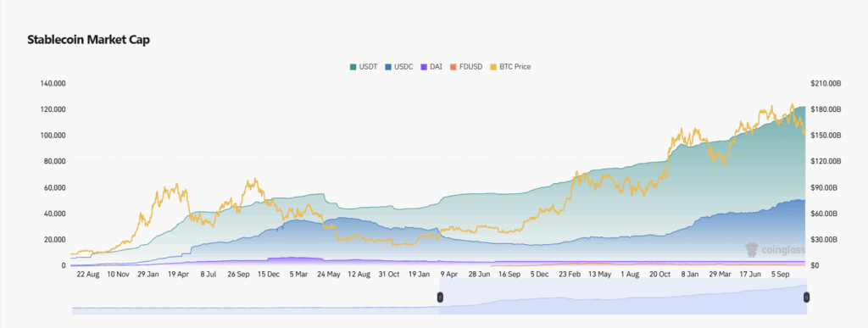Click the selected range in the overview bar
Screen dimensions: 868x328
[x=623, y=297]
